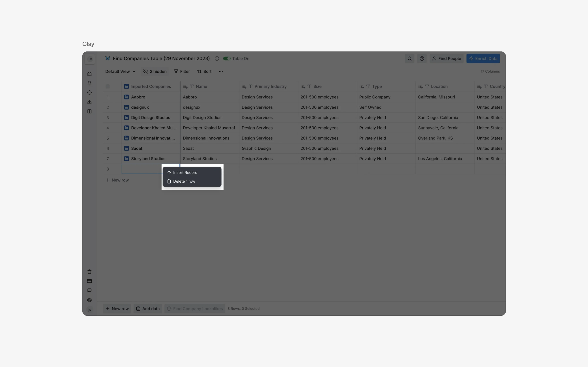Choose Delete 1 row from context menu
The height and width of the screenshot is (367, 588).
click(184, 181)
